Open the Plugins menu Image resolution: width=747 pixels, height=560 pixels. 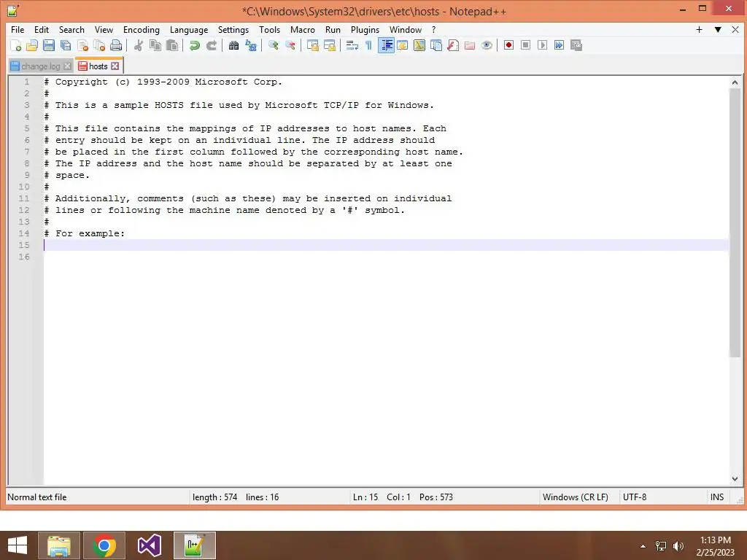[x=365, y=29]
